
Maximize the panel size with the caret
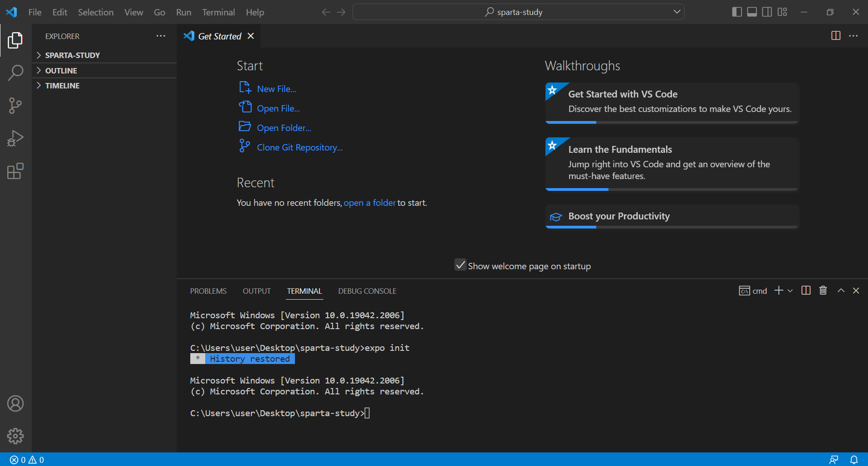(x=841, y=291)
